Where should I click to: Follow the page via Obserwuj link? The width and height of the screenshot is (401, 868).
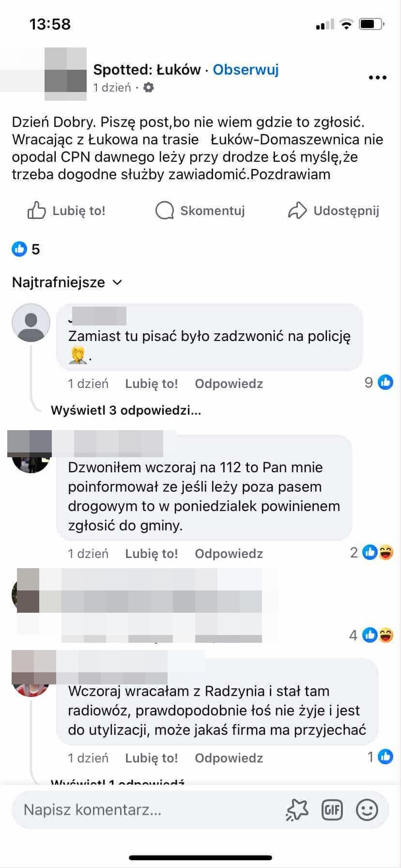click(246, 70)
